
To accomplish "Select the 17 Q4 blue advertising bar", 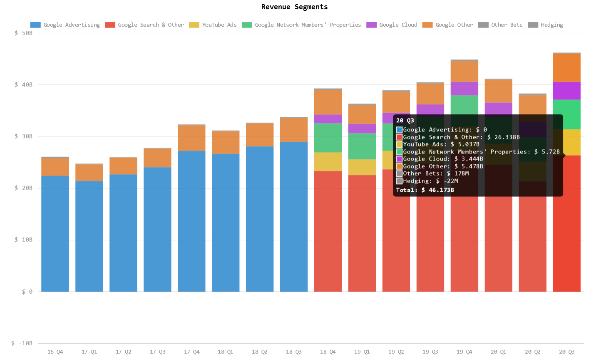I will (191, 221).
